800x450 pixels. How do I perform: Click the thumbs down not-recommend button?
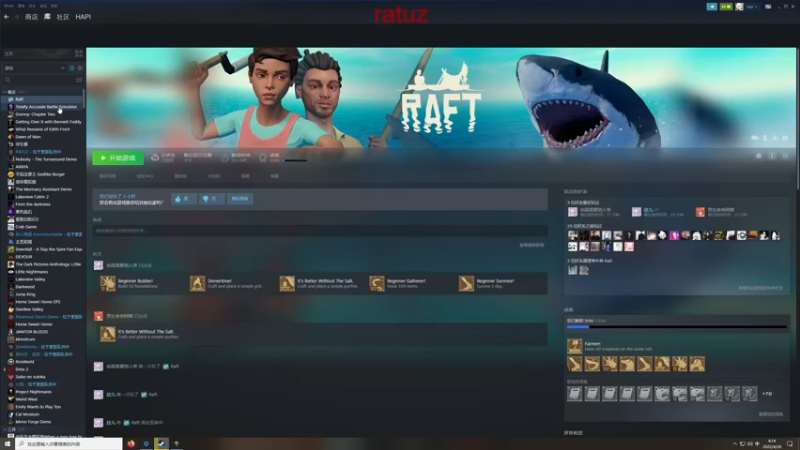pos(211,198)
